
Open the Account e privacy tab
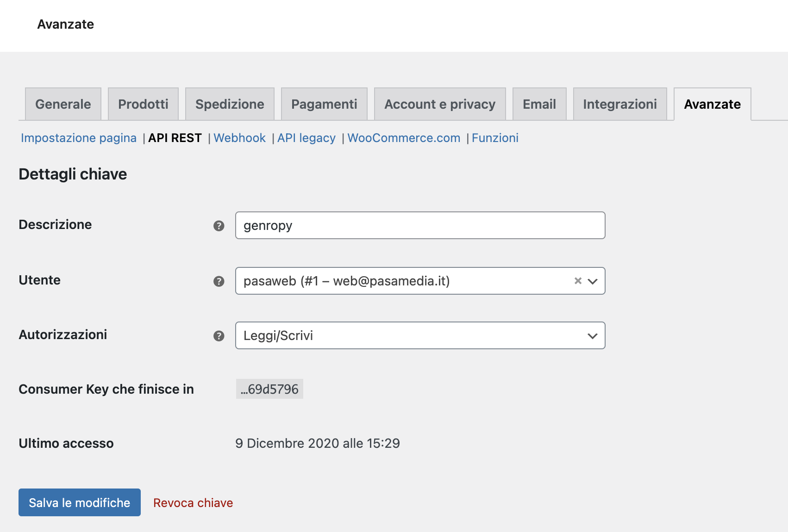click(x=439, y=104)
